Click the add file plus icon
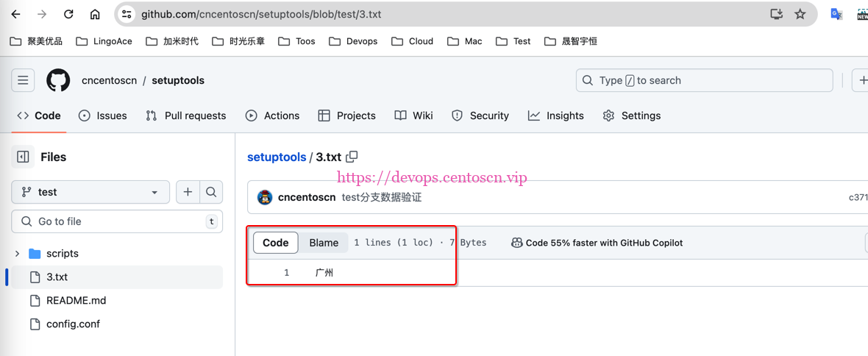The height and width of the screenshot is (356, 868). [x=188, y=192]
